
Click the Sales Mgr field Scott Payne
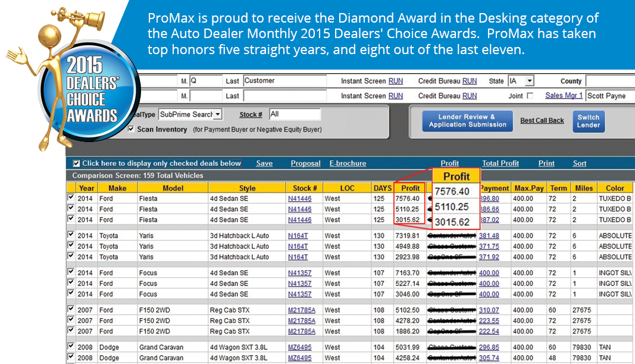610,96
